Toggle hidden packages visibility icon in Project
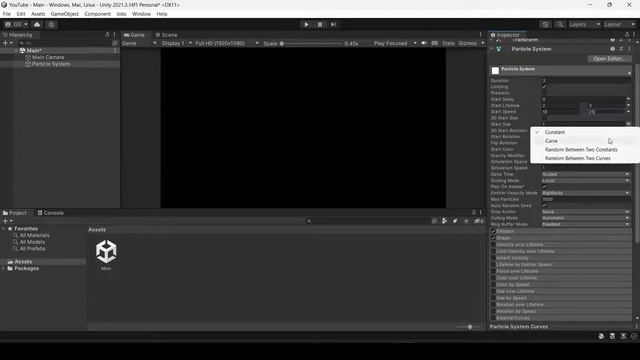Viewport: 640px width, 360px height. click(x=478, y=221)
